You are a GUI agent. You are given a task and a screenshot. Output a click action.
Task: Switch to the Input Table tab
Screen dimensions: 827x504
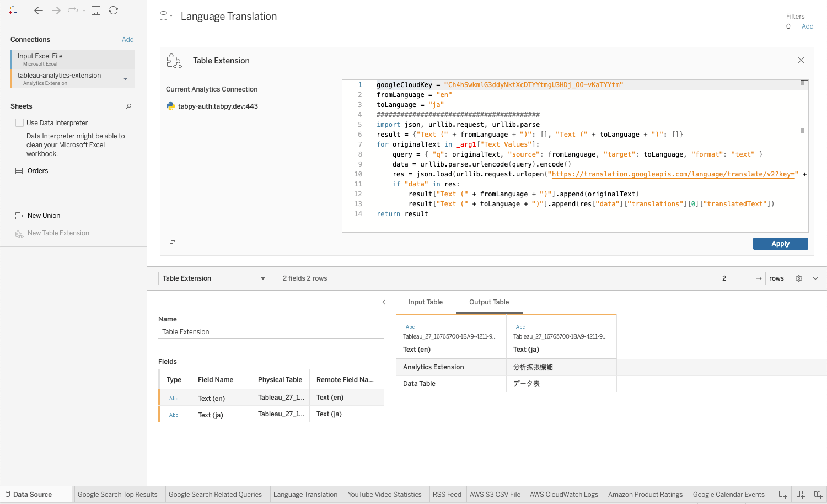(426, 302)
